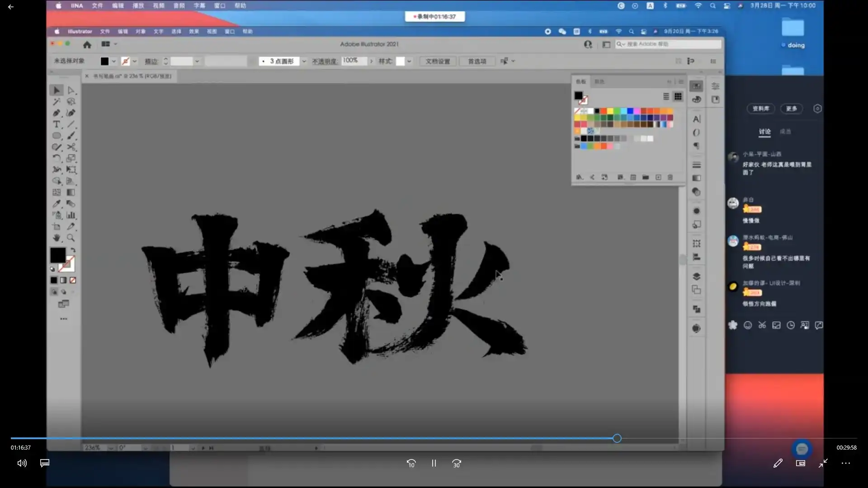Click the New Swatch icon
Viewport: 868px width, 488px height.
click(659, 177)
